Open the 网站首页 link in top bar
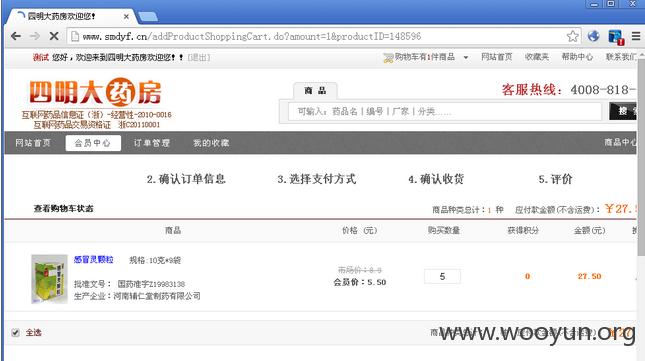 497,57
